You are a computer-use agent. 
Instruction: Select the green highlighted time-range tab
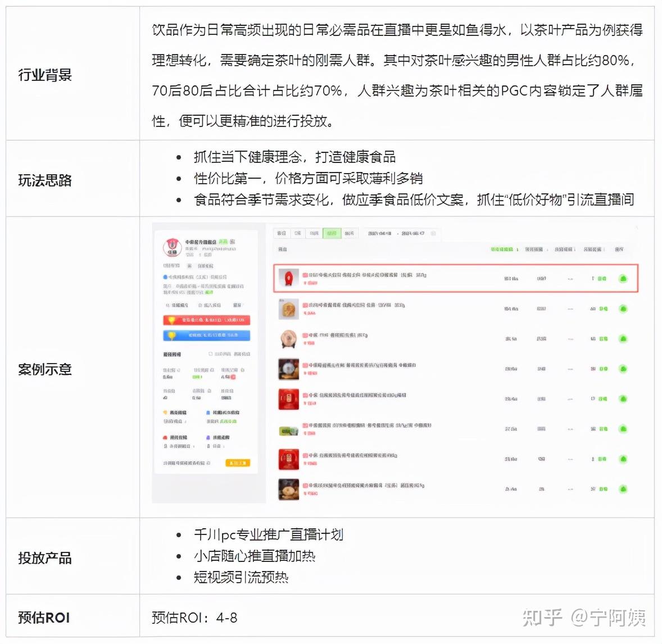[x=332, y=233]
